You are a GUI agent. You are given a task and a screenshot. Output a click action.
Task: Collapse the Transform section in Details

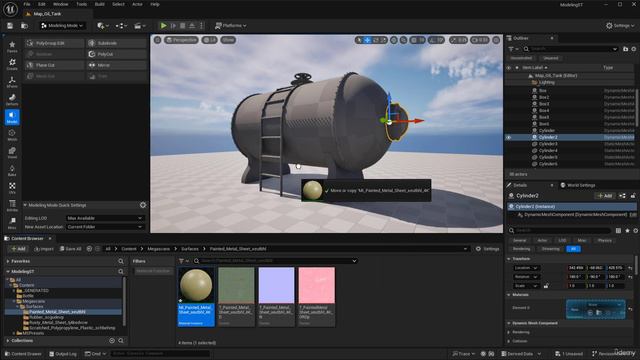tap(509, 259)
